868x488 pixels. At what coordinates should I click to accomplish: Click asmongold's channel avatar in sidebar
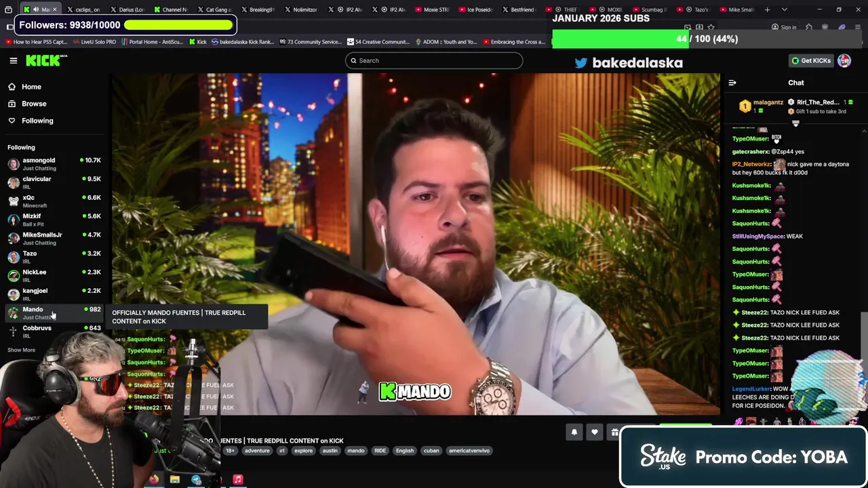click(x=13, y=164)
